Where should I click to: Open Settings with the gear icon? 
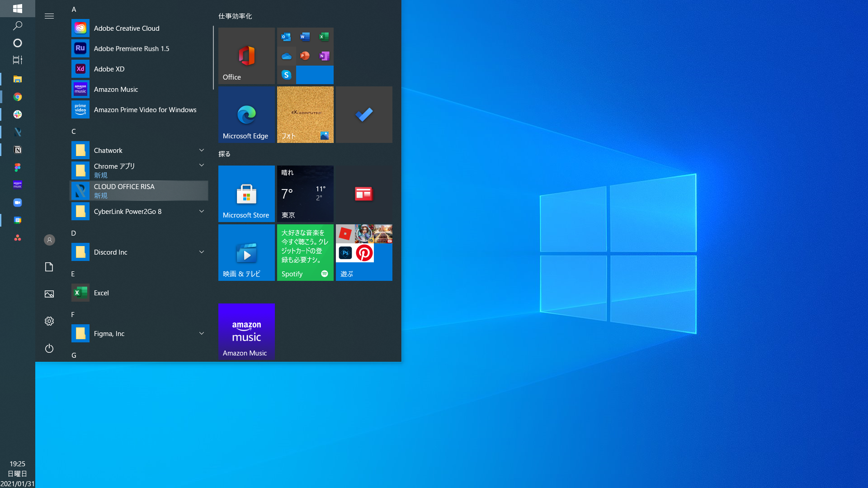(49, 321)
